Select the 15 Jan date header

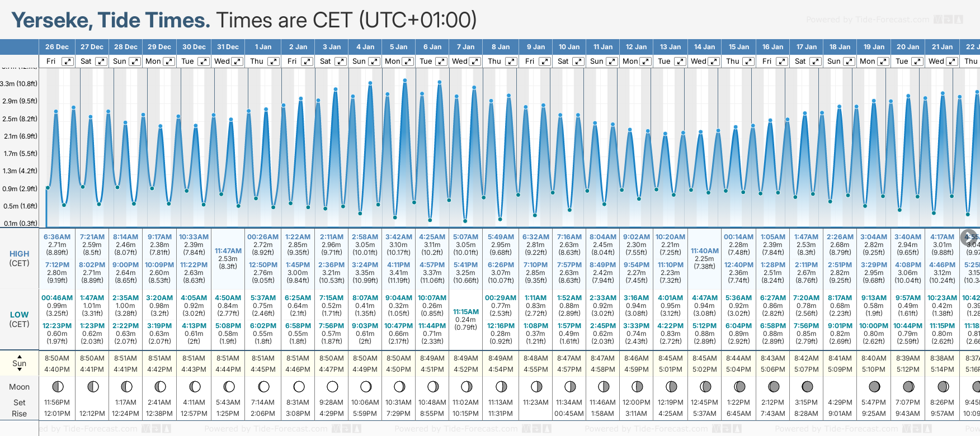click(739, 47)
